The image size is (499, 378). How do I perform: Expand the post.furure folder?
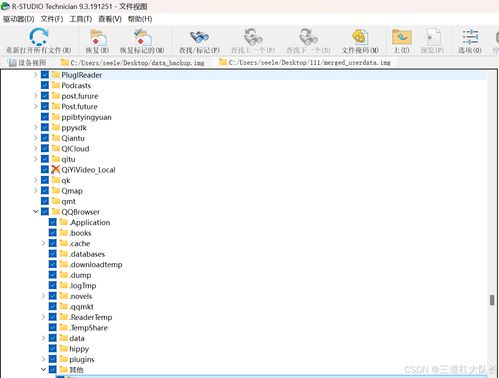(36, 96)
